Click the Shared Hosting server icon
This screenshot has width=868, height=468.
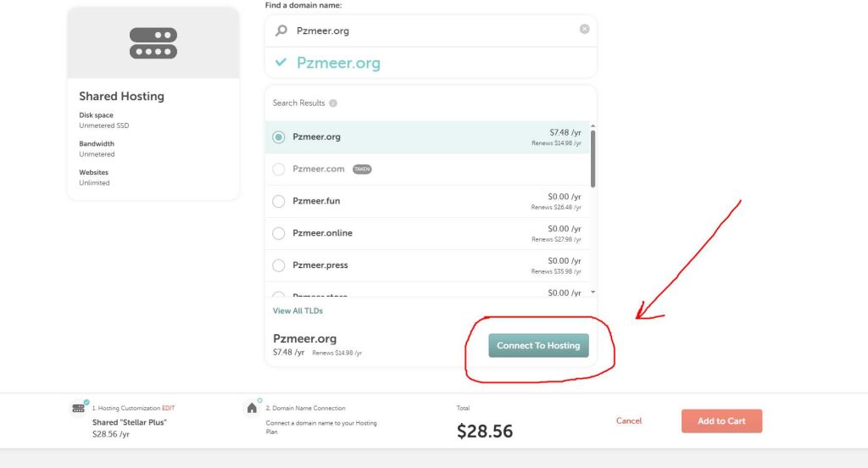[x=153, y=43]
